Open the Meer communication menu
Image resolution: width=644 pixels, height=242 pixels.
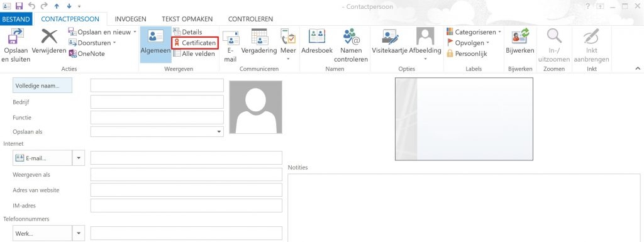click(288, 45)
